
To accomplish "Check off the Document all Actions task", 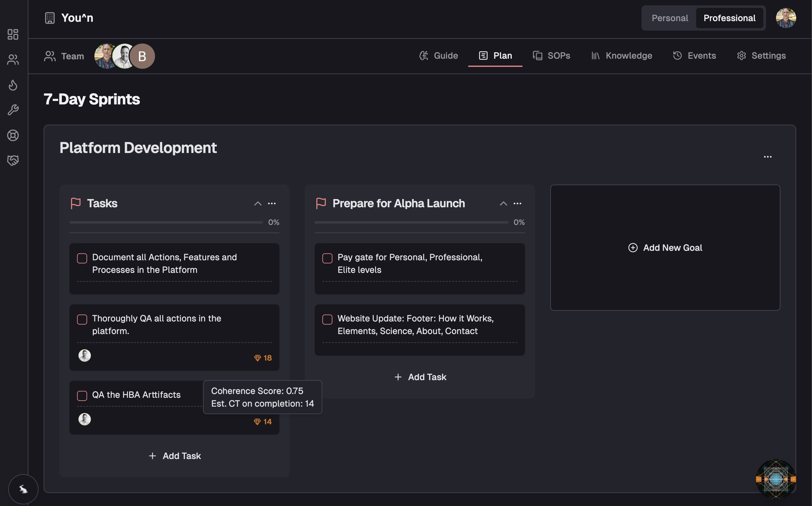I will (x=82, y=258).
